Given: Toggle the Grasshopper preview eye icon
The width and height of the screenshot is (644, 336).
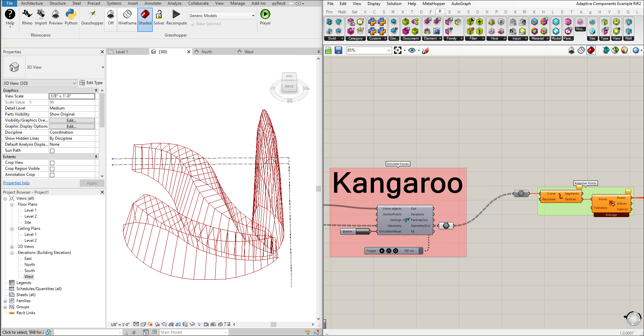Looking at the screenshot, I should pos(412,50).
